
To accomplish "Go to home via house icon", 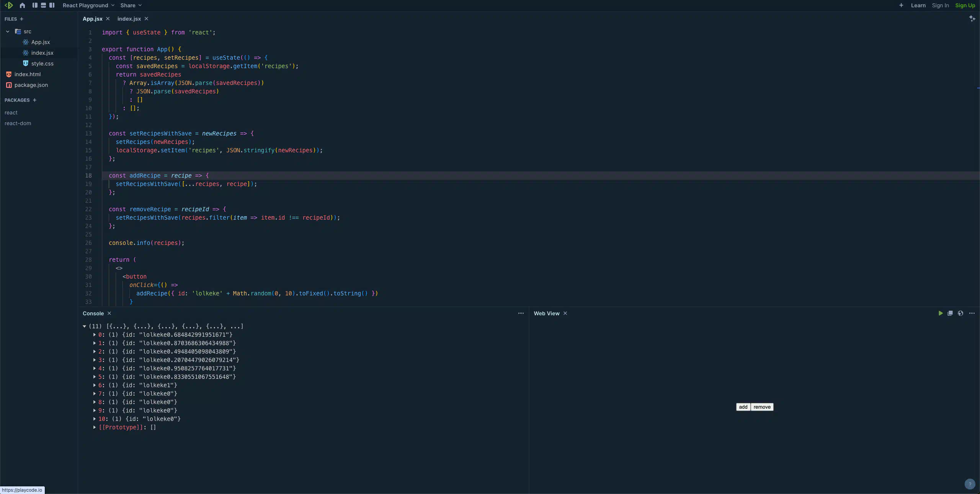I will pos(22,5).
